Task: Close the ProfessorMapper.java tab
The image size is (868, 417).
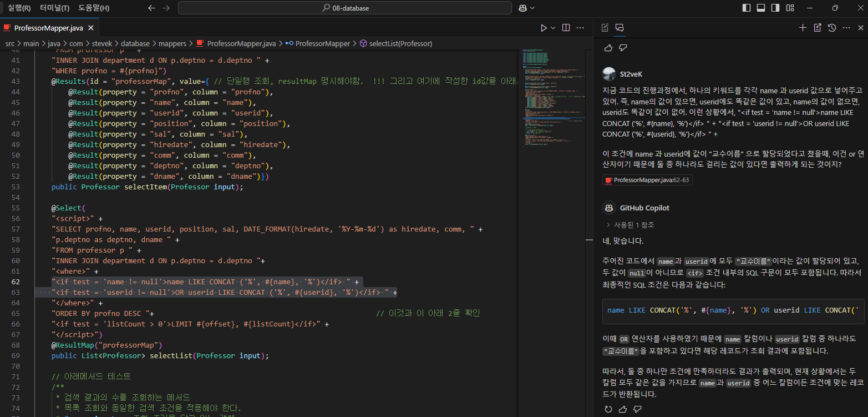Action: tap(91, 27)
